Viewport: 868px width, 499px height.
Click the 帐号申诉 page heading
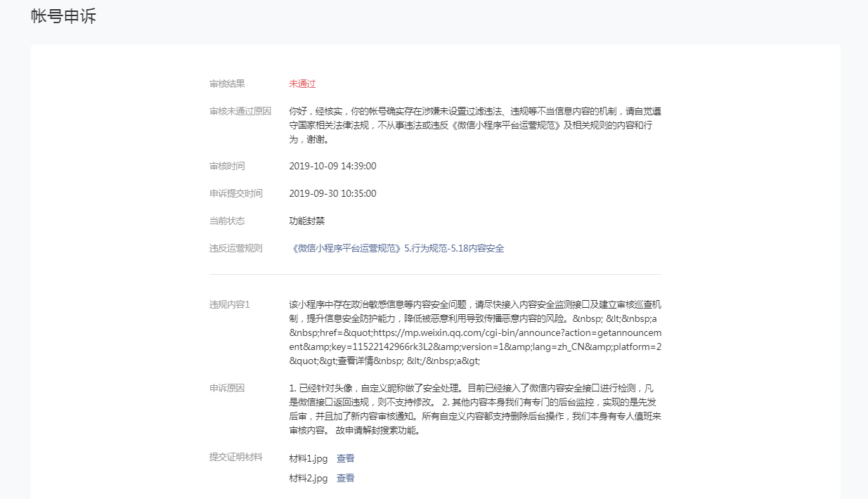coord(63,17)
